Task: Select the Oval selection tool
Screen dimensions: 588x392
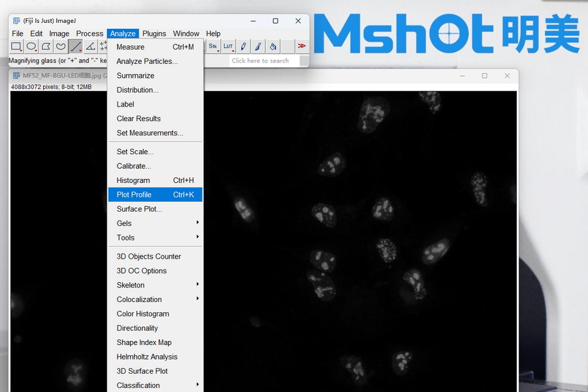Action: click(x=31, y=46)
